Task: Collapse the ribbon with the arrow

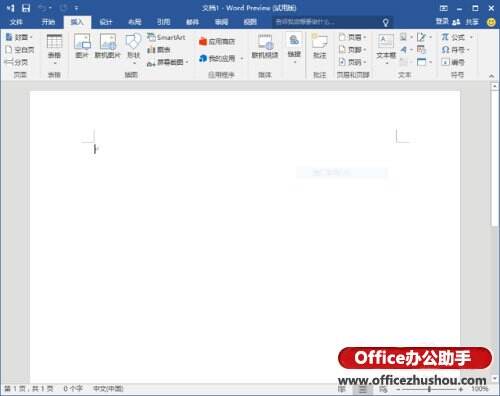Action: pyautogui.click(x=491, y=76)
